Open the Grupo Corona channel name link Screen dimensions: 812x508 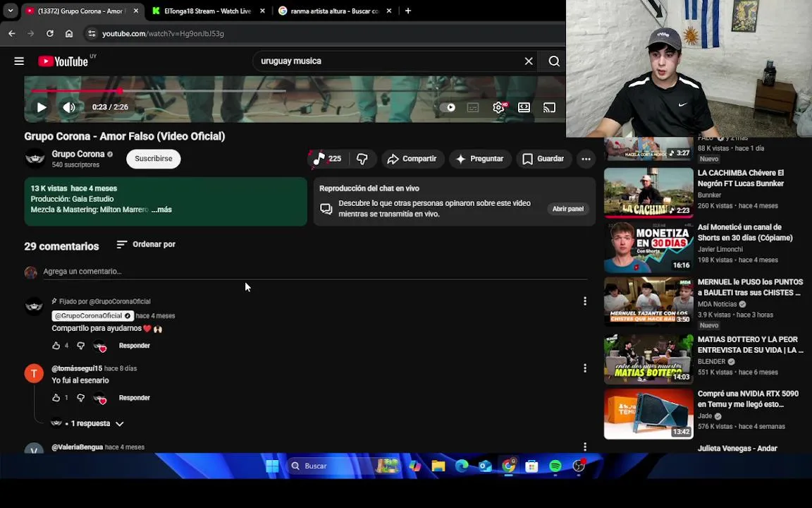(x=78, y=154)
